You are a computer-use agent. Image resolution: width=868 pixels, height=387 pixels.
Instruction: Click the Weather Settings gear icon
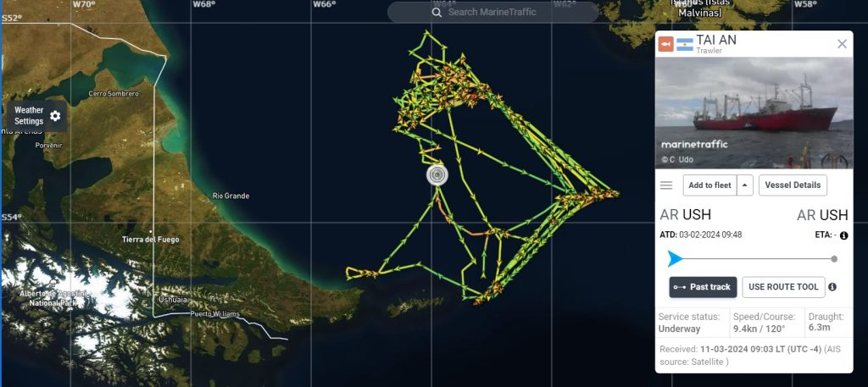coord(55,116)
